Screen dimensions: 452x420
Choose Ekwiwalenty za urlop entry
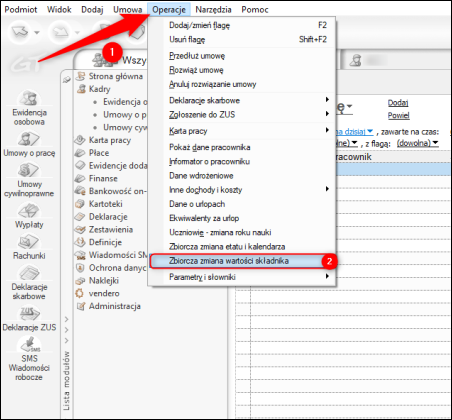(242, 218)
